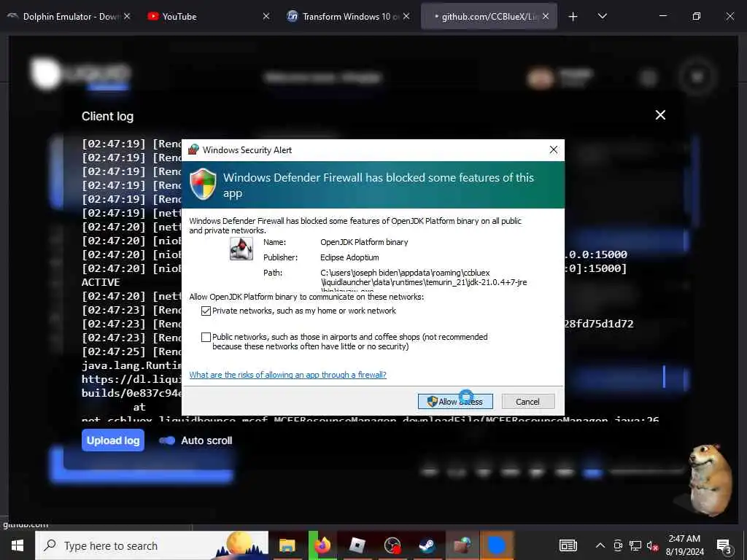
Task: Click the blue LiquidLauncher taskbar icon
Action: click(496, 545)
